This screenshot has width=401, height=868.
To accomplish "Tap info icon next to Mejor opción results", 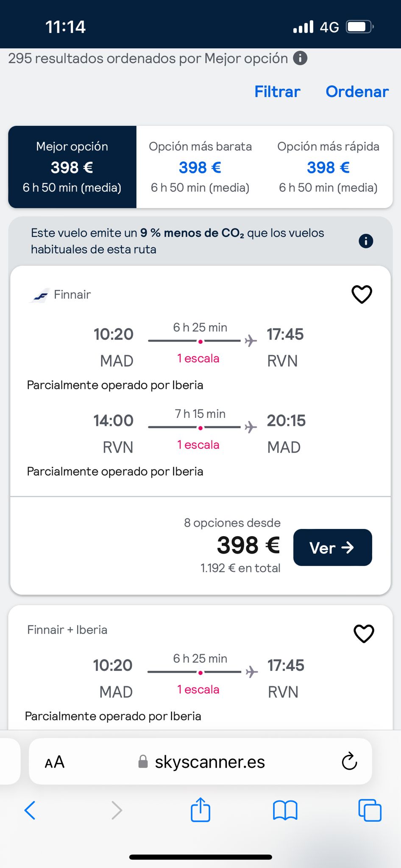I will coord(300,58).
